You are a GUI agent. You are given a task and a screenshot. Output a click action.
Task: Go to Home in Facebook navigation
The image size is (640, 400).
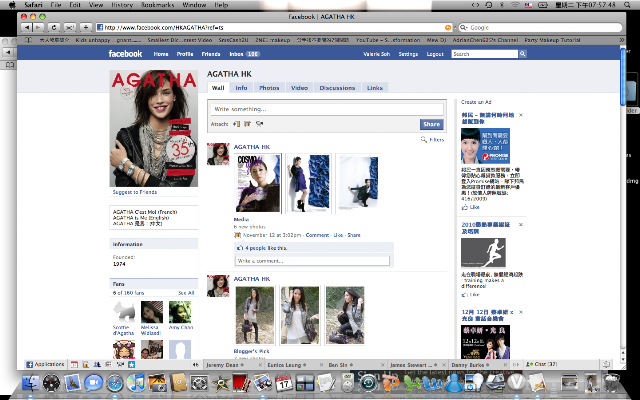pyautogui.click(x=161, y=54)
